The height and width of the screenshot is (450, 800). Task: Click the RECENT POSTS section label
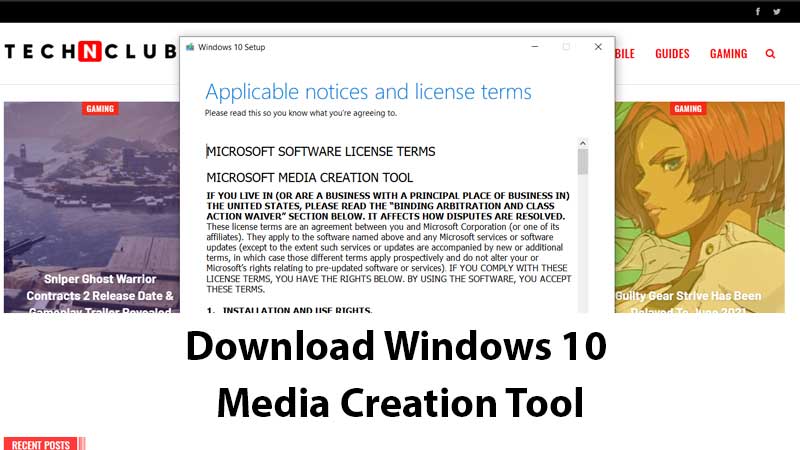pyautogui.click(x=41, y=444)
